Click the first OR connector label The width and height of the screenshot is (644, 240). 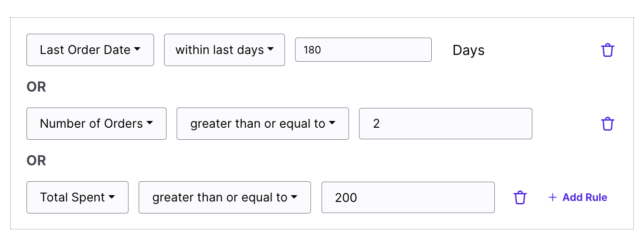(x=37, y=87)
